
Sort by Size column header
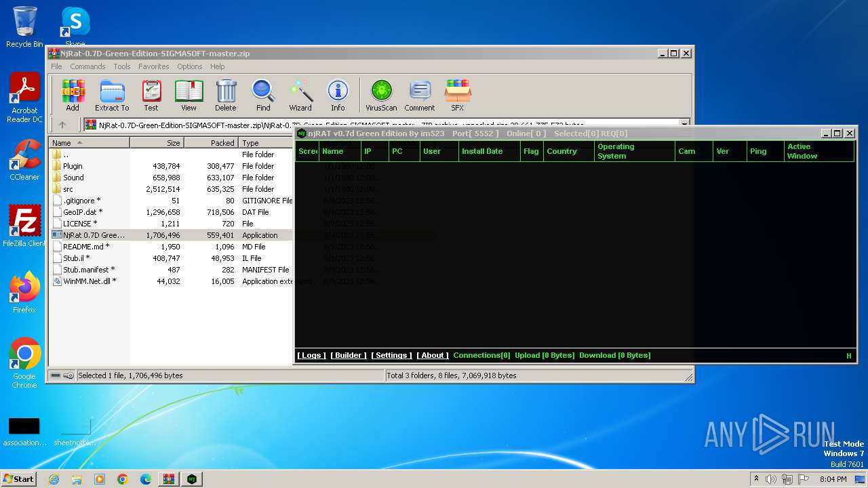click(x=157, y=143)
